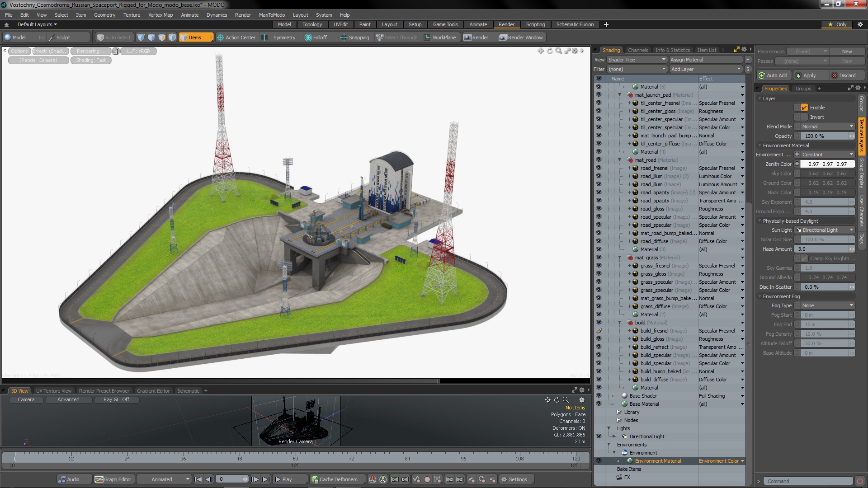The height and width of the screenshot is (488, 868).
Task: Open the Geometry menu
Action: pyautogui.click(x=104, y=15)
